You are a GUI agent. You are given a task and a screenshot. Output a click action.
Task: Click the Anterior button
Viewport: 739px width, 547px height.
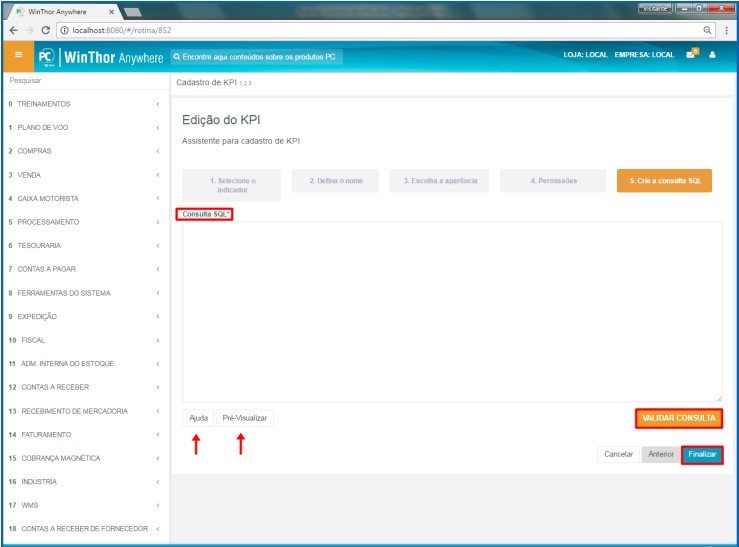(661, 454)
